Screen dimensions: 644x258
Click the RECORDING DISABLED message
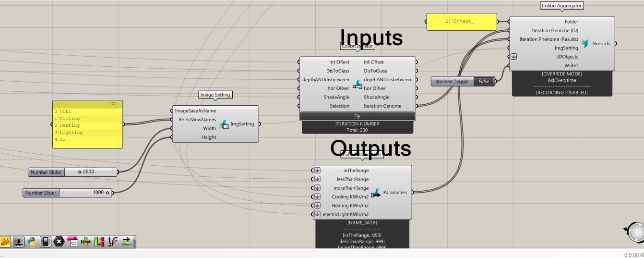click(561, 93)
